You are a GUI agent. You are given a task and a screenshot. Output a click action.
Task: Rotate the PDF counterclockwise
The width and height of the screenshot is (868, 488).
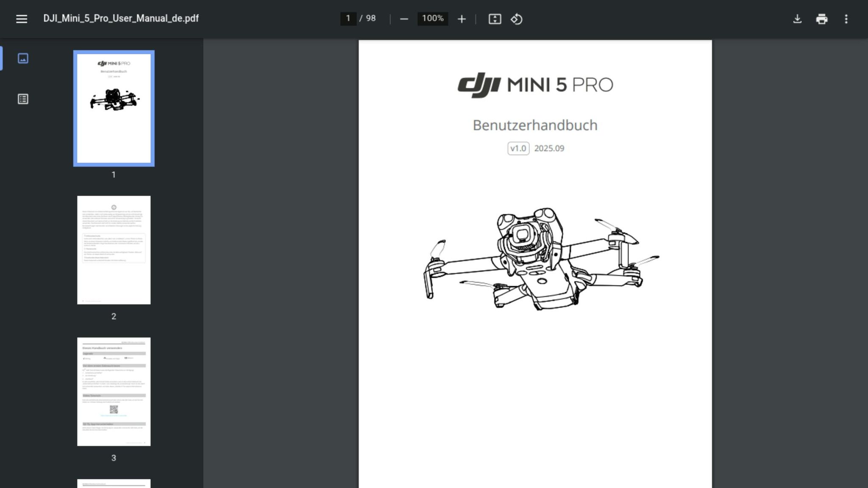517,19
